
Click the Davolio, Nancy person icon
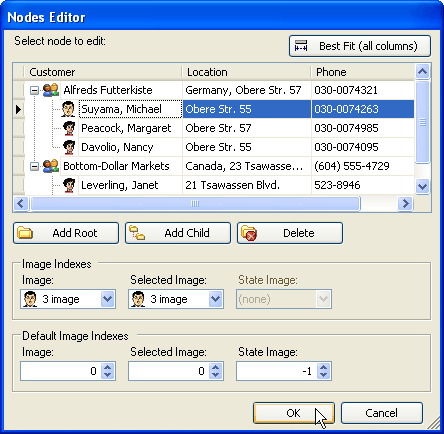click(x=69, y=147)
